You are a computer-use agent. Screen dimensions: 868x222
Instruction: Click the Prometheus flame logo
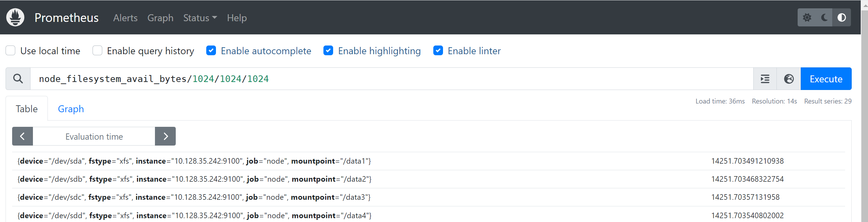[x=15, y=17]
